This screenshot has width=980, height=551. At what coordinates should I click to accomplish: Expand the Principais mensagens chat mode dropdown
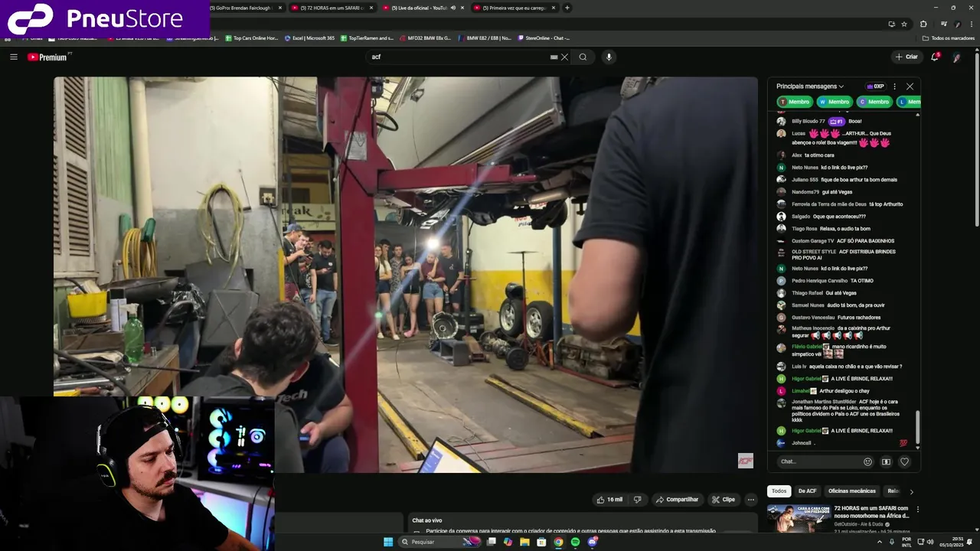[810, 86]
